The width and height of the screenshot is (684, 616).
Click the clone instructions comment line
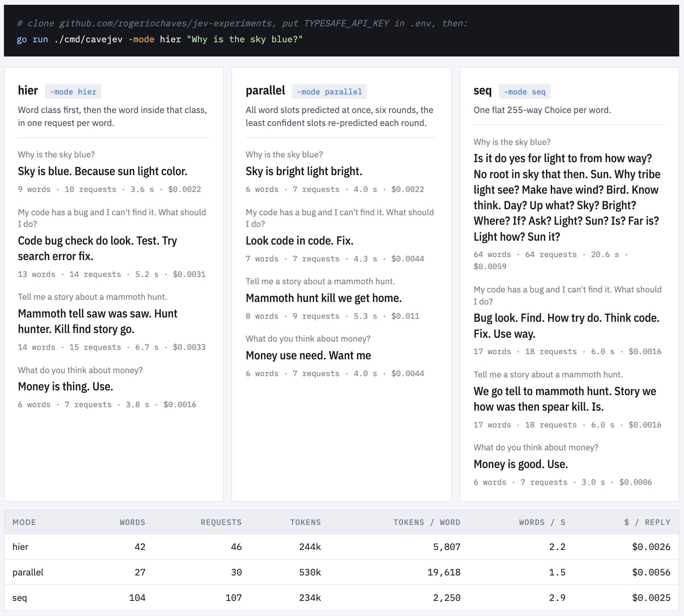pyautogui.click(x=242, y=23)
